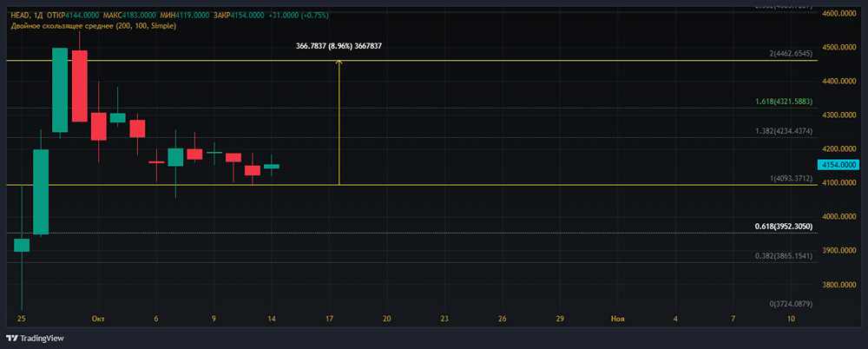Click the 4400.0000 price axis label

[840, 82]
